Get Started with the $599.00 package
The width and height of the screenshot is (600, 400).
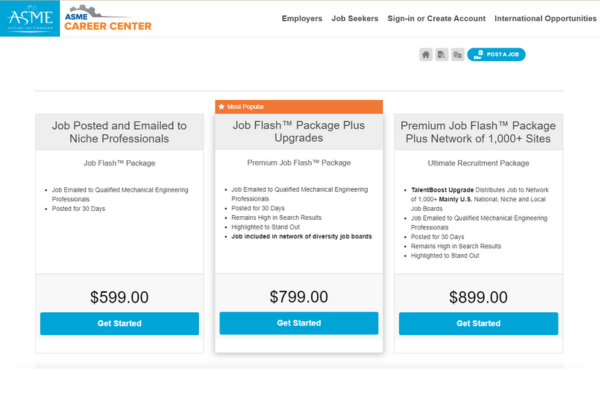119,323
